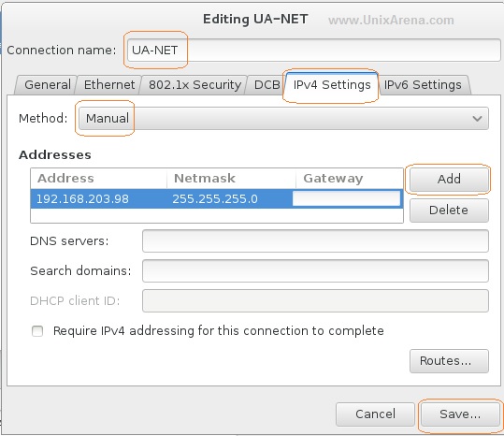Select the IPv4 Settings tab
The image size is (504, 436).
(332, 84)
